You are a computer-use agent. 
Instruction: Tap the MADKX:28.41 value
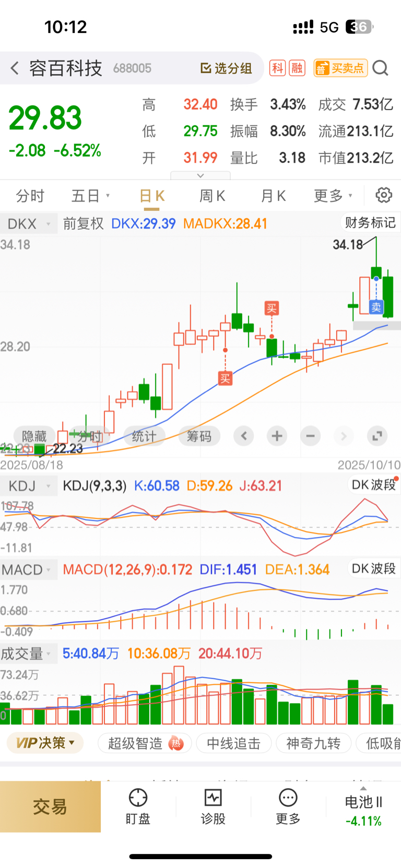225,224
